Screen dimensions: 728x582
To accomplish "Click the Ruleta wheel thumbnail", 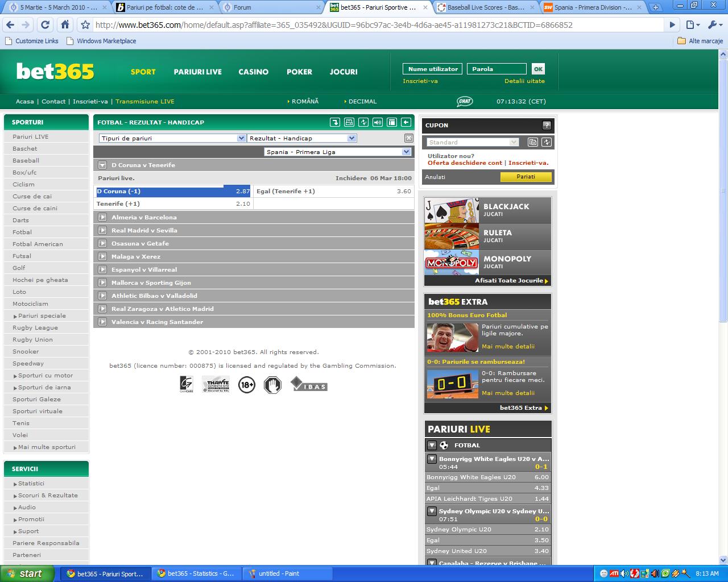I will click(452, 236).
